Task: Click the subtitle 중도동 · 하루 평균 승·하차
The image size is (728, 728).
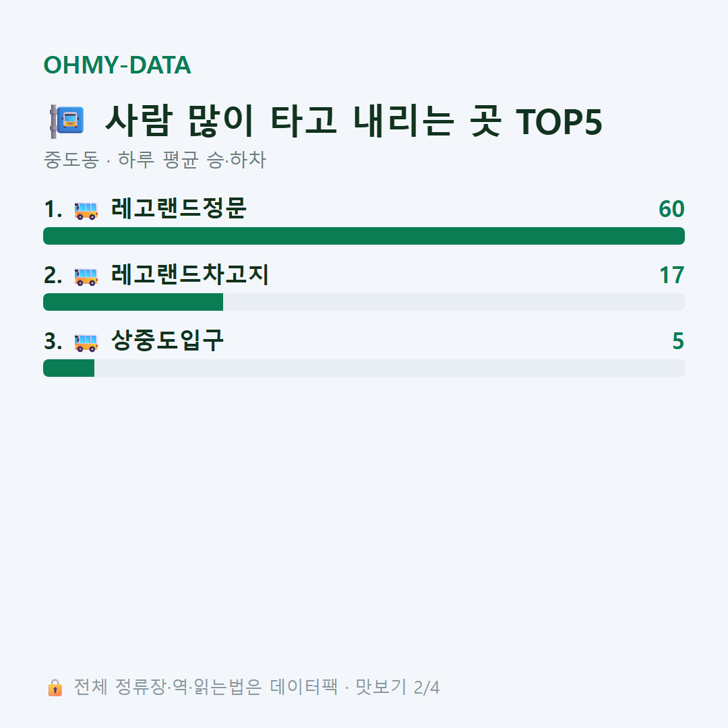Action: click(154, 160)
